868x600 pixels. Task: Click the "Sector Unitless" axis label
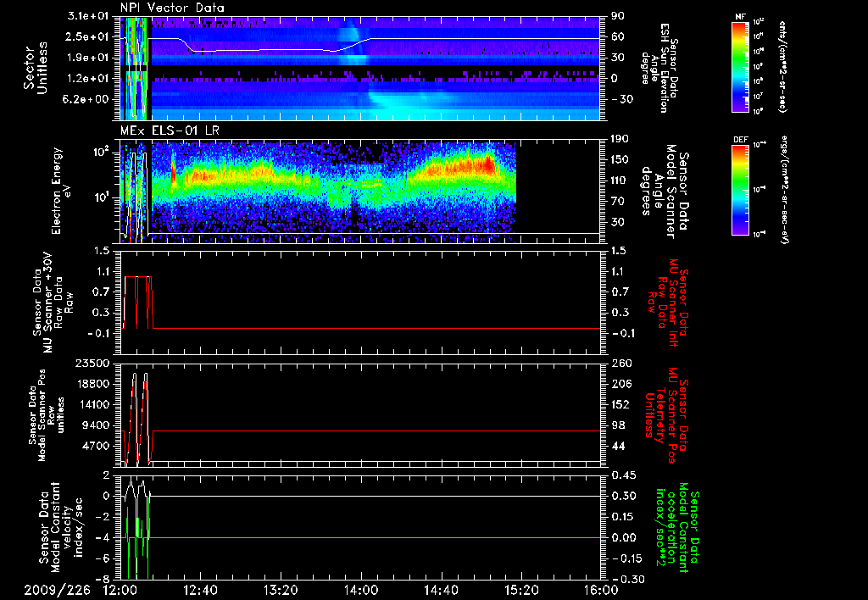pyautogui.click(x=36, y=68)
